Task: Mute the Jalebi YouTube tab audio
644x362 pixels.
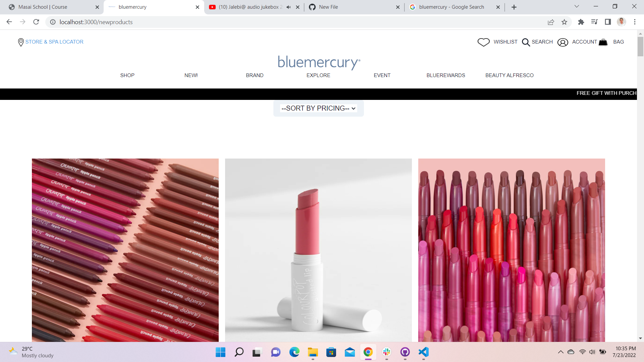Action: coord(288,7)
